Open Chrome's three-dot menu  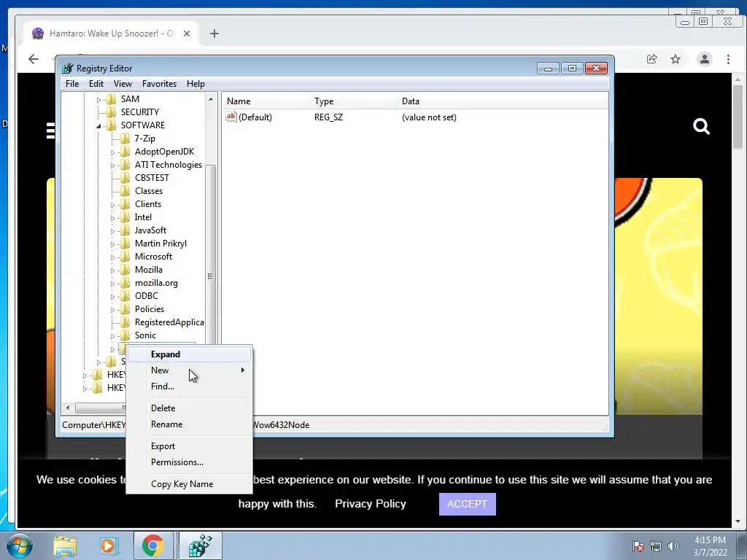point(729,59)
